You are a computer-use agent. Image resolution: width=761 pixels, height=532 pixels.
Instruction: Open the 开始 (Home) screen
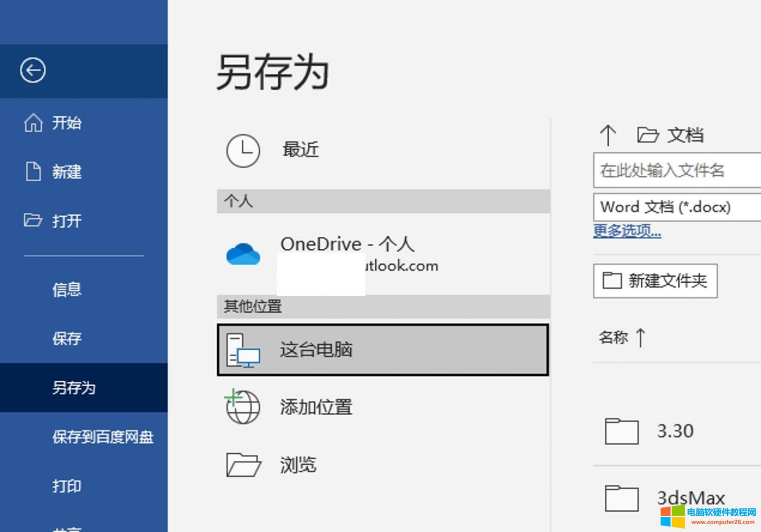pos(66,124)
